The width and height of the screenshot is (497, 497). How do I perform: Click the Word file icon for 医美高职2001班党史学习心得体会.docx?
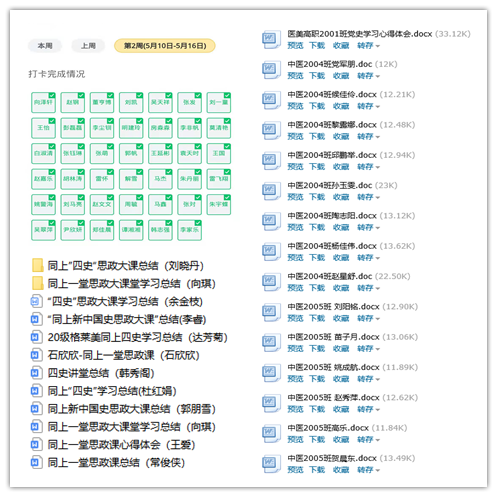click(271, 39)
